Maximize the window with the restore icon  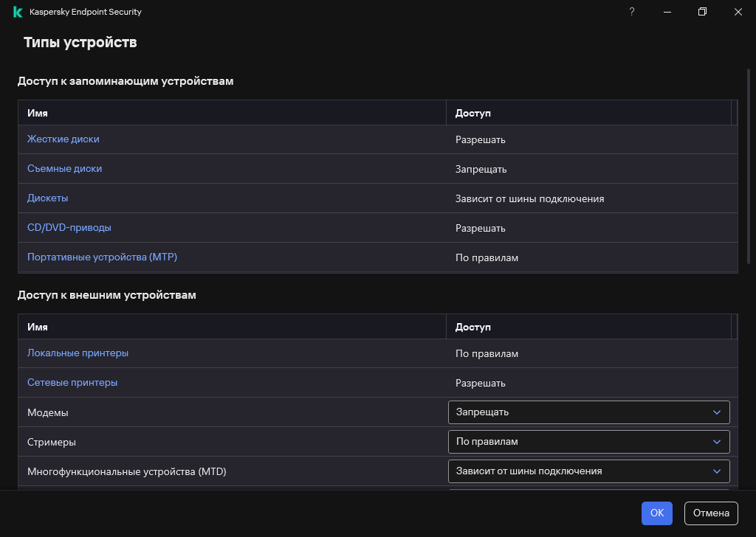point(703,12)
